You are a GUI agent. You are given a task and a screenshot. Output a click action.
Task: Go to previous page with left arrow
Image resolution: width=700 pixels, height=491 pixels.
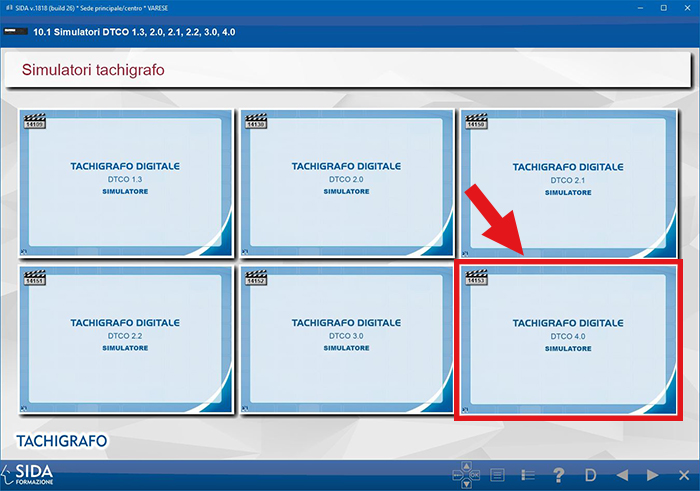pos(621,475)
